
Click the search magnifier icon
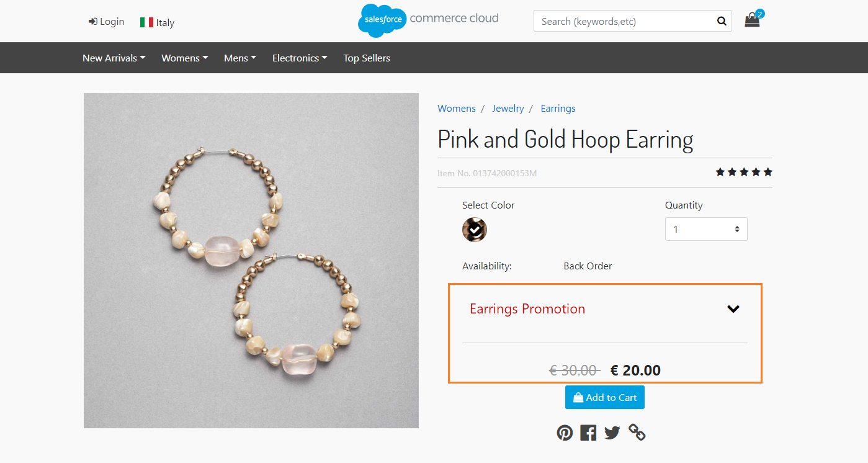pyautogui.click(x=722, y=21)
